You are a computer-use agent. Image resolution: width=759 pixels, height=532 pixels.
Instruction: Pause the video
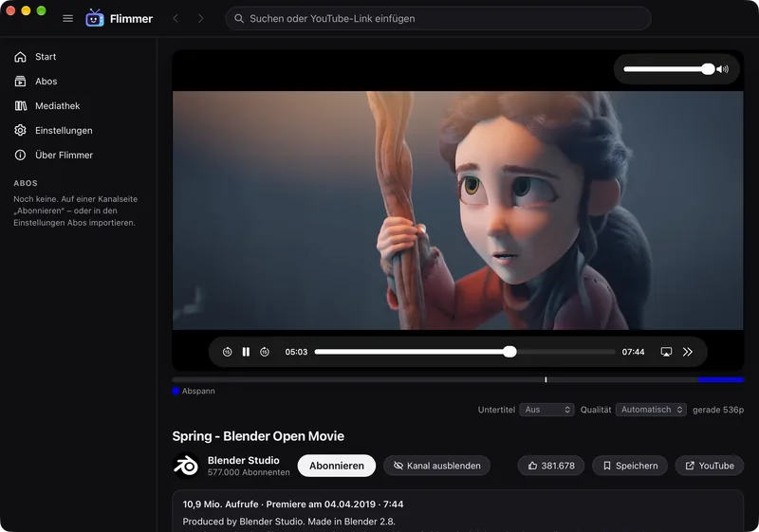tap(246, 352)
